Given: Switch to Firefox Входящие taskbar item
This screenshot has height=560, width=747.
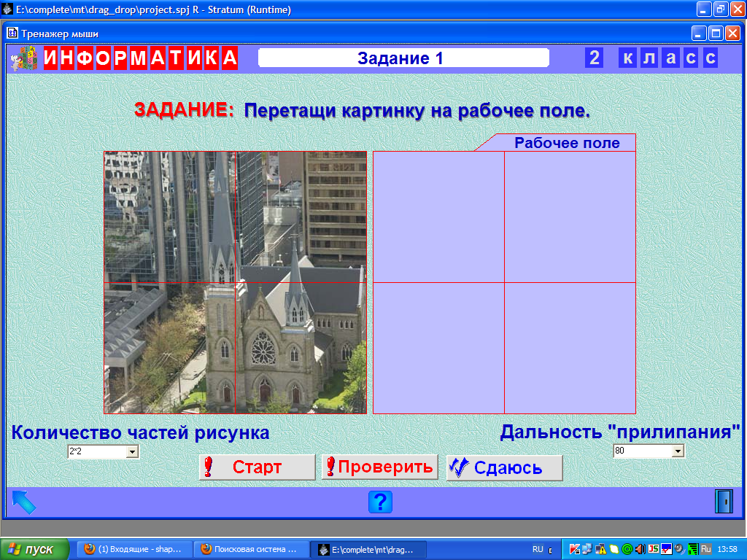Looking at the screenshot, I should pos(135,550).
